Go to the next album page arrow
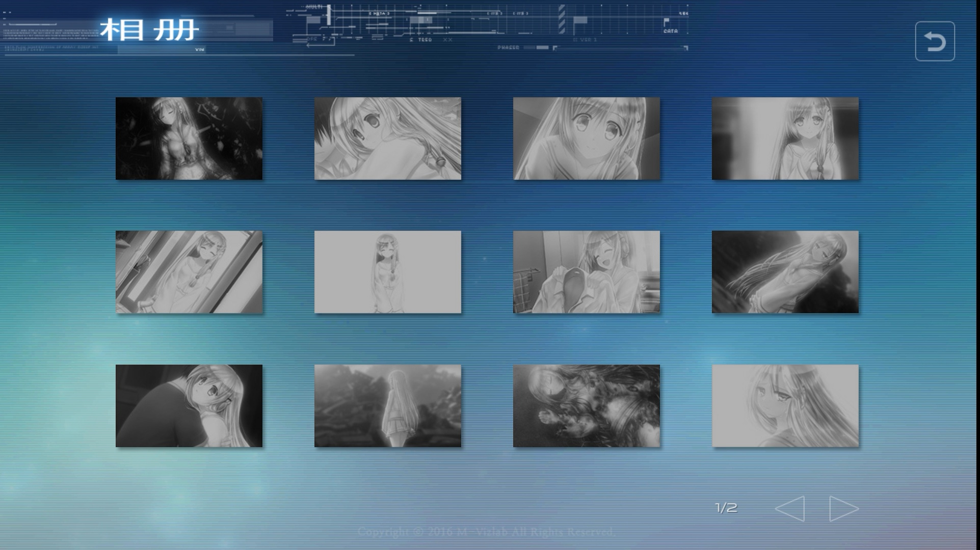 (844, 508)
